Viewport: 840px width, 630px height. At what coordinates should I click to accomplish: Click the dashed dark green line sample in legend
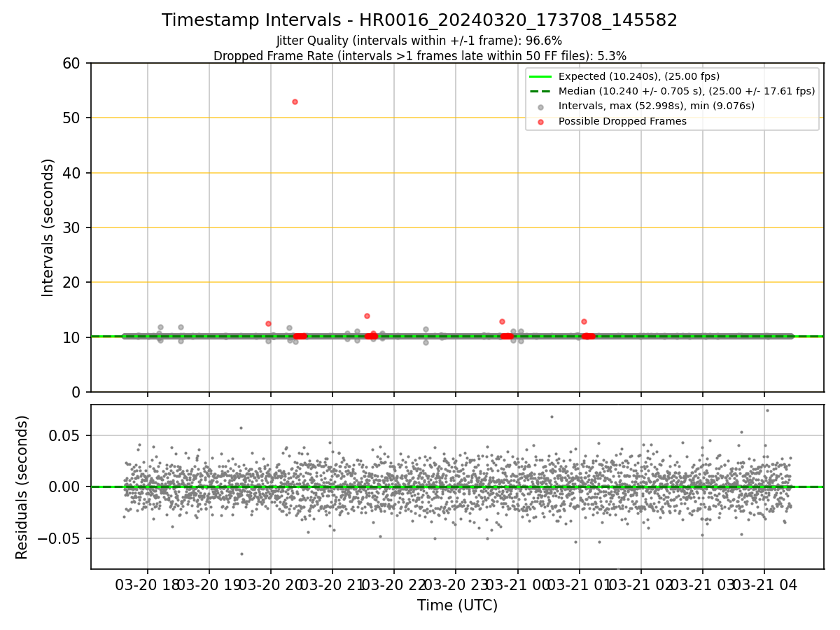click(x=540, y=91)
